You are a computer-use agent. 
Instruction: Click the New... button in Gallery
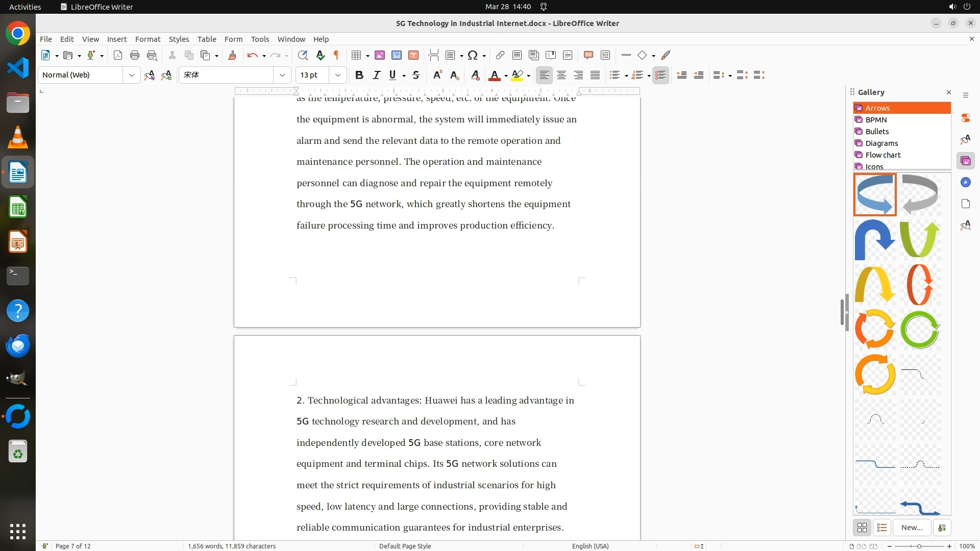click(912, 528)
